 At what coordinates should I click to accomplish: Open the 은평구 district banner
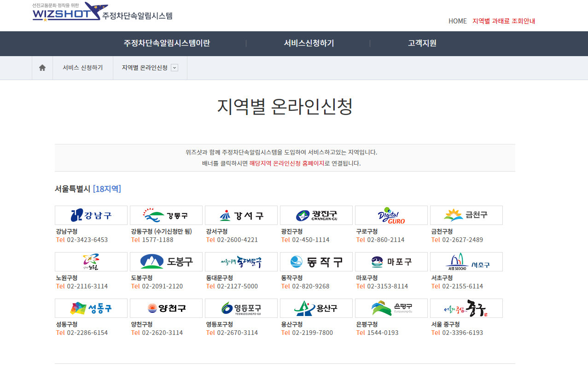pyautogui.click(x=391, y=308)
